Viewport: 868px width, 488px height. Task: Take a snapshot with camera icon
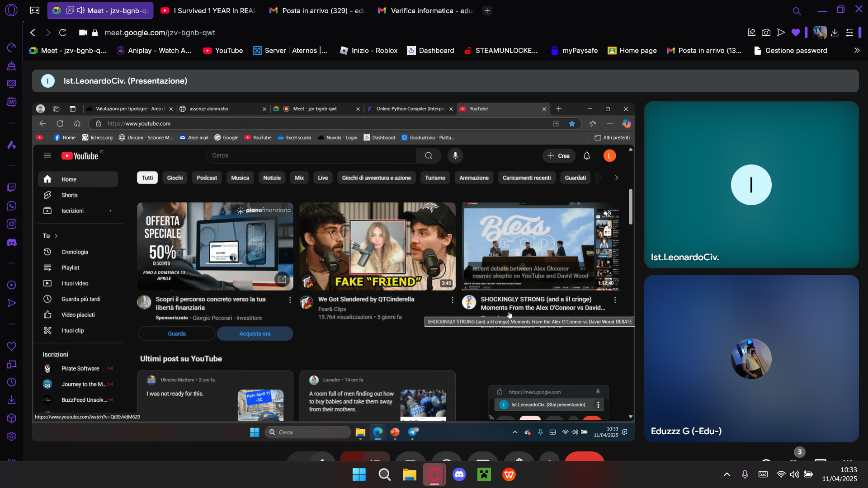click(x=766, y=33)
